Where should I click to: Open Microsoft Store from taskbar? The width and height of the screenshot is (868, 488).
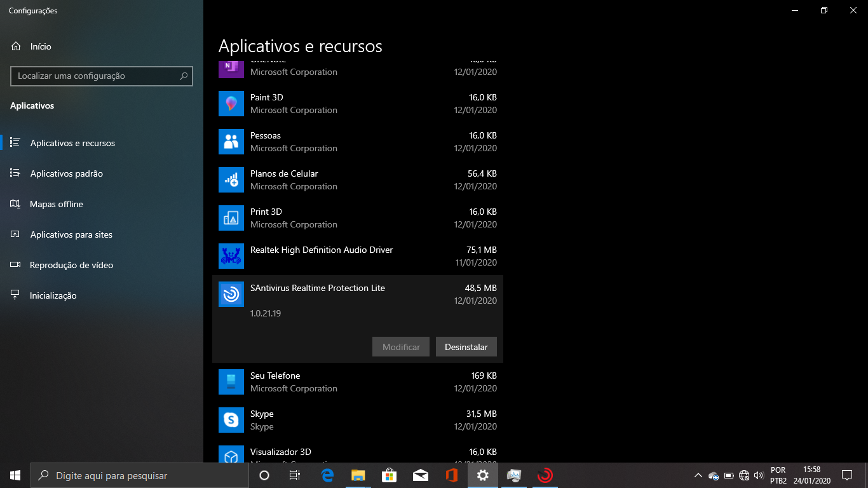390,475
